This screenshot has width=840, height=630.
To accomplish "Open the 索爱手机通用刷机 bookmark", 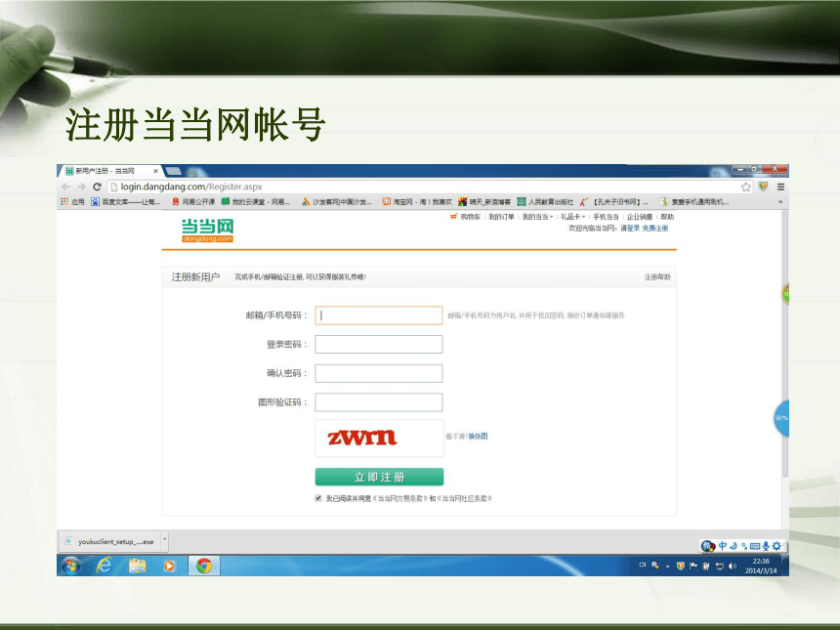I will [694, 202].
